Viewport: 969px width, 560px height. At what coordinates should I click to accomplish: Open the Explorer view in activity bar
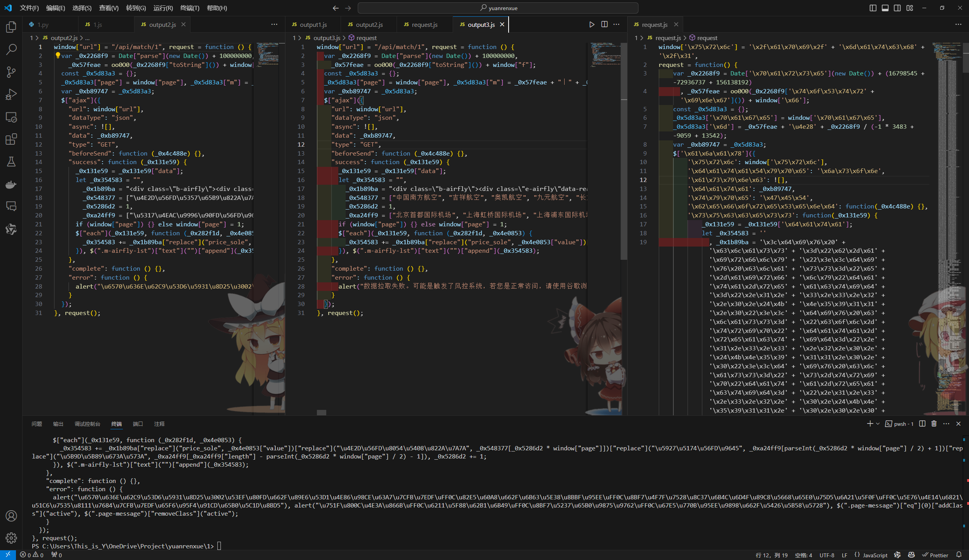click(11, 27)
